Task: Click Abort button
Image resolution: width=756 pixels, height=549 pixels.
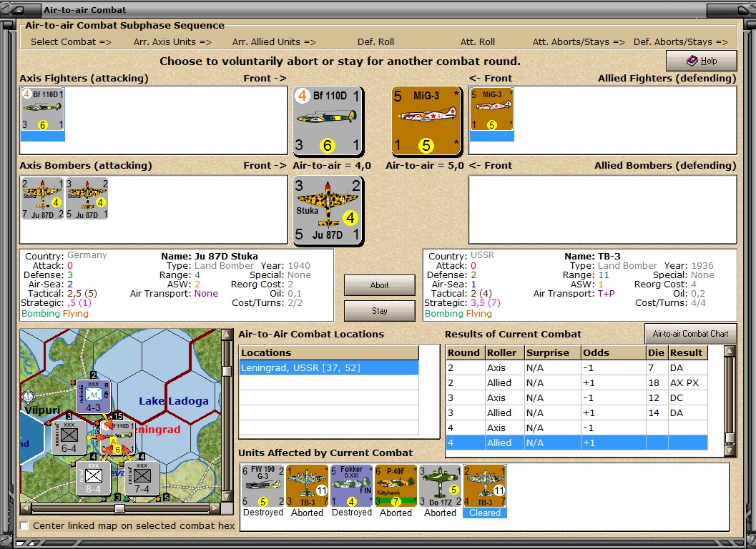Action: [380, 285]
